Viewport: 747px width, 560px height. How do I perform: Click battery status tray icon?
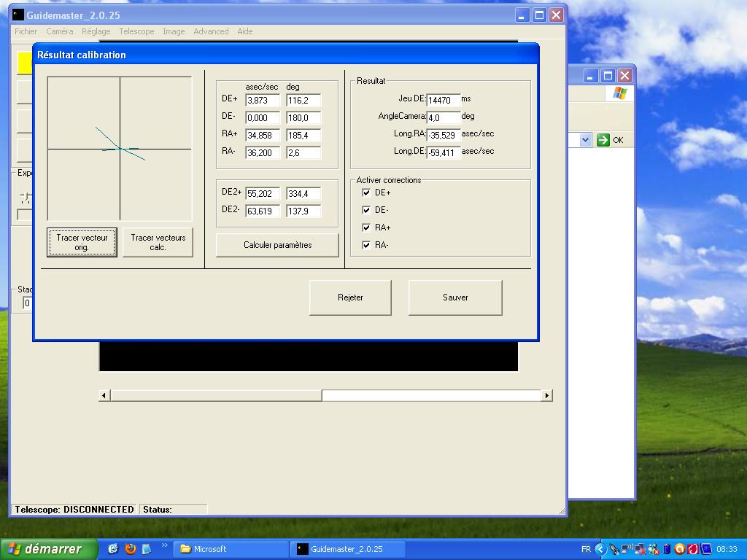[x=667, y=550]
